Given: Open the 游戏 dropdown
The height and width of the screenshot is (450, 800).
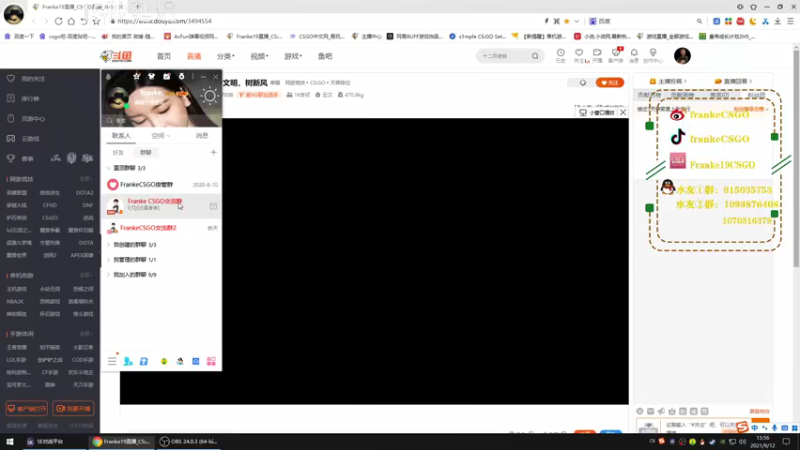Looking at the screenshot, I should tap(293, 56).
